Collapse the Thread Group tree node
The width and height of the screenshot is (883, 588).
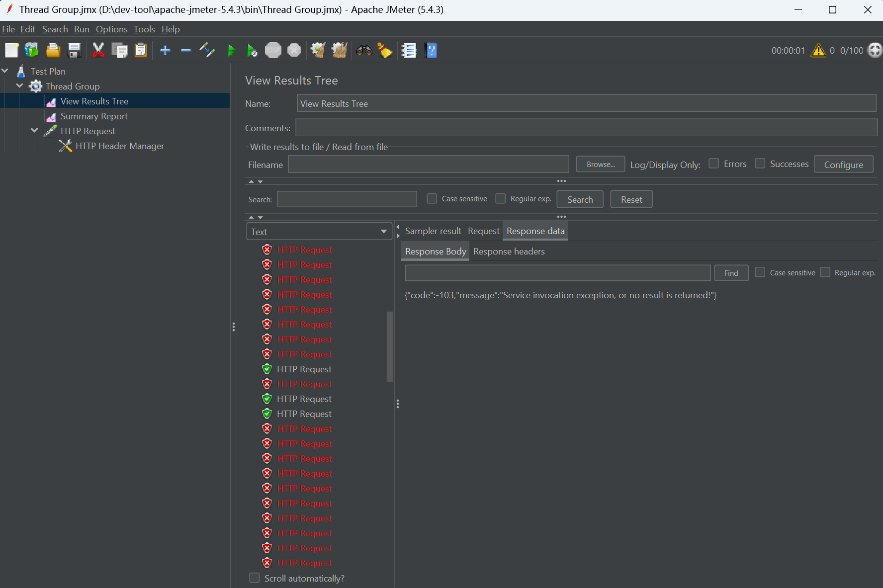20,86
